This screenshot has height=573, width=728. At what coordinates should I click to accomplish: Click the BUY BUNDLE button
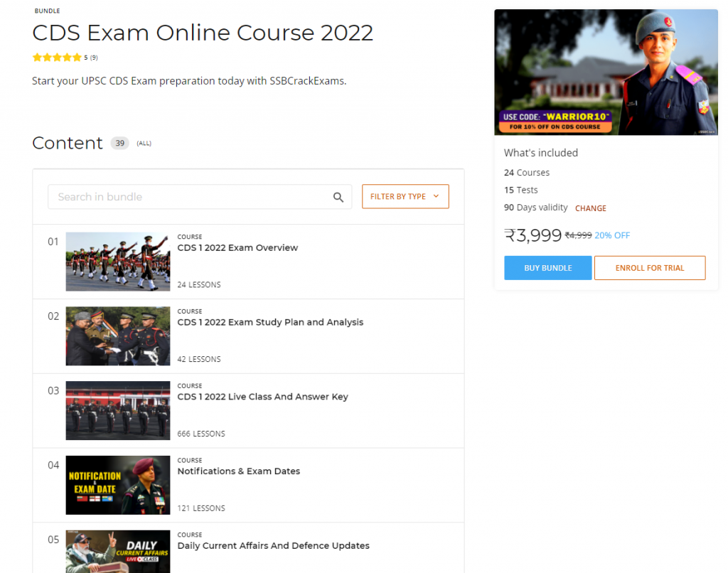[x=547, y=267]
